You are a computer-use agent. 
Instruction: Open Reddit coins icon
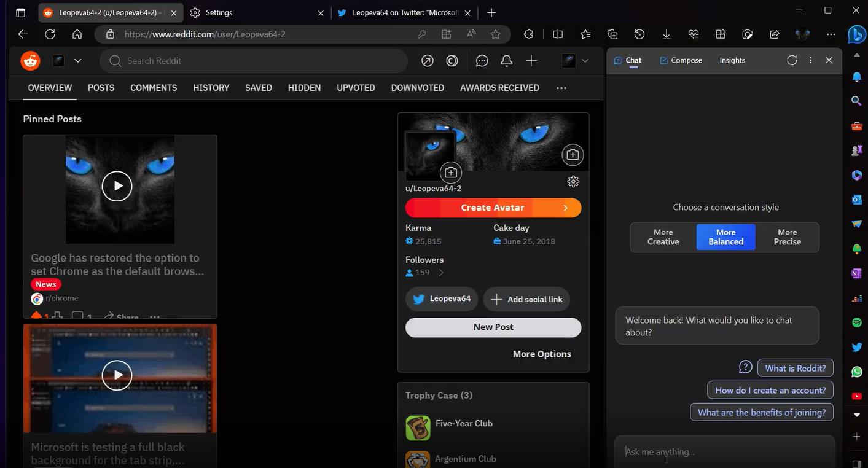(x=452, y=61)
